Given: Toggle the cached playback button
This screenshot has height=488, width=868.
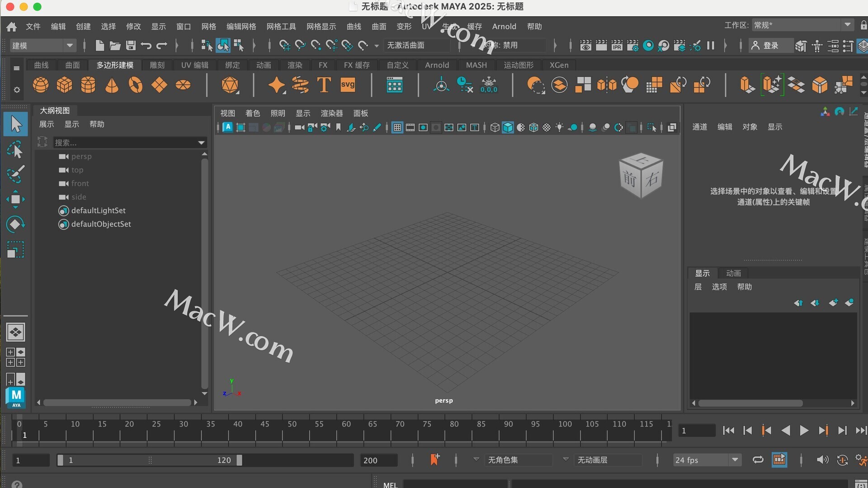Looking at the screenshot, I should (x=779, y=460).
